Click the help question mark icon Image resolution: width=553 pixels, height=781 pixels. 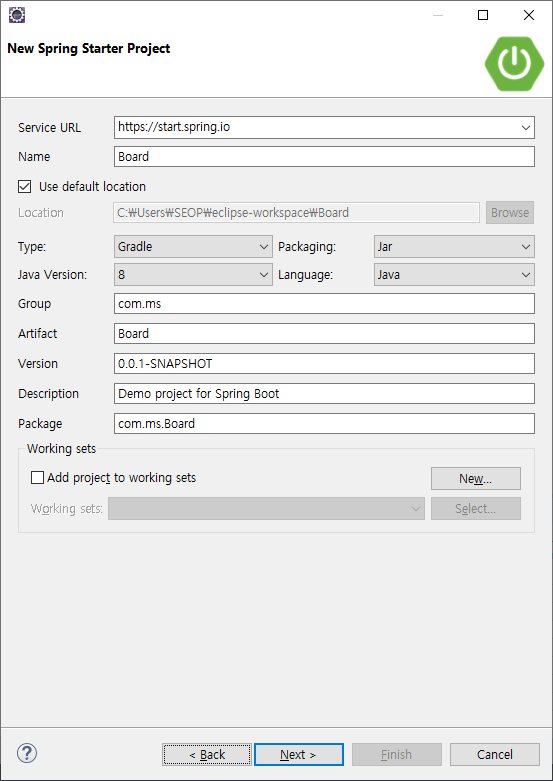27,753
